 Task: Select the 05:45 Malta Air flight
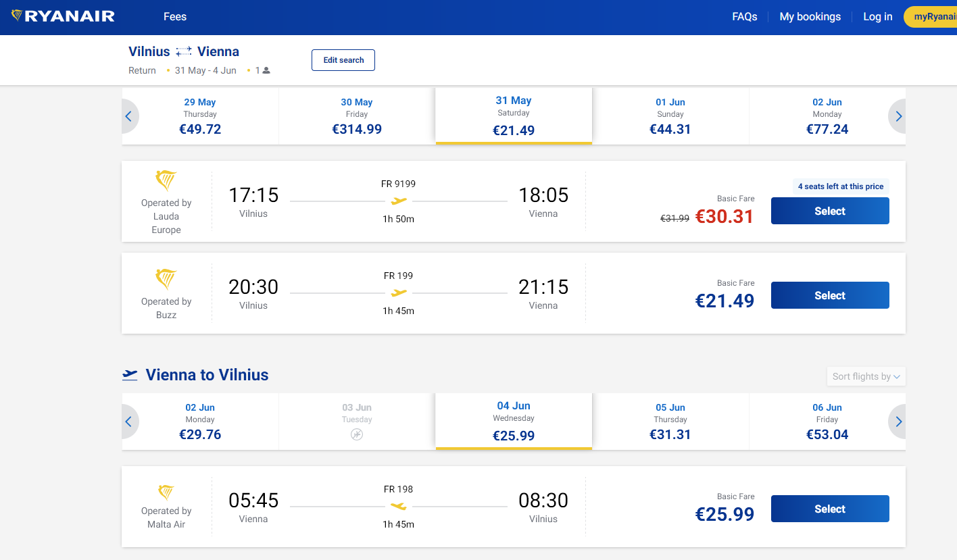[x=830, y=509]
